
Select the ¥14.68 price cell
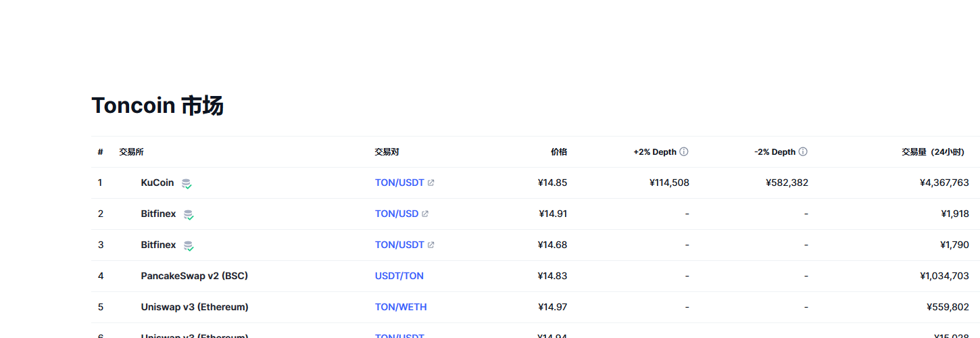click(x=552, y=245)
